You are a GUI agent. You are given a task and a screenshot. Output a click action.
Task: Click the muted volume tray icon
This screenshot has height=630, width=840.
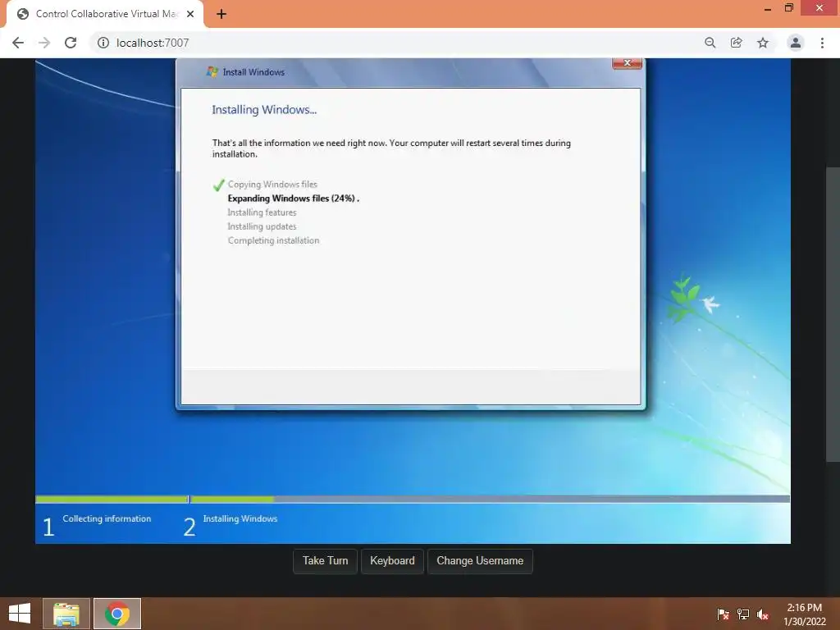[x=763, y=614]
